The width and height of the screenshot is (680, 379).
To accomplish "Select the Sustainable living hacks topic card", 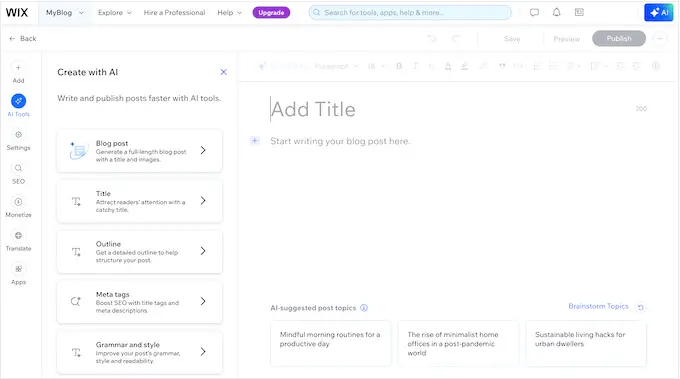I will (586, 343).
